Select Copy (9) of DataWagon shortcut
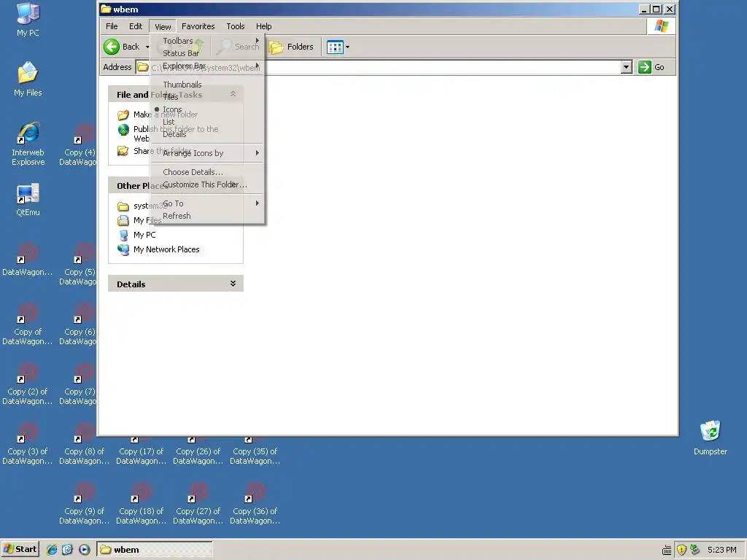Viewport: 747px width, 560px height. pyautogui.click(x=85, y=492)
